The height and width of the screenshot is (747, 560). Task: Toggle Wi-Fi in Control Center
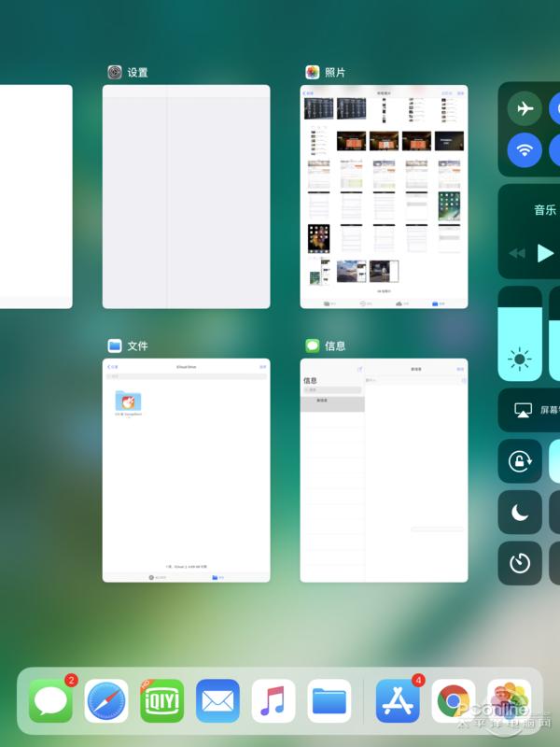pyautogui.click(x=525, y=150)
